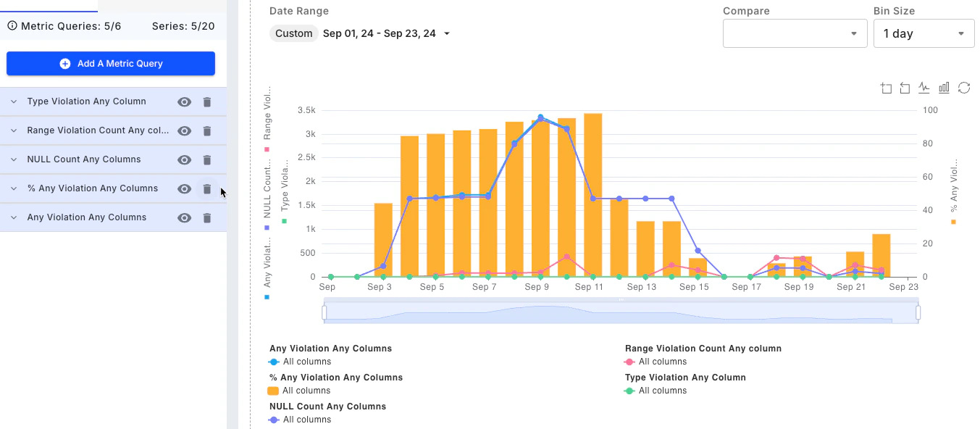The image size is (980, 429).
Task: Toggle Any Violation legend item All columns
Action: coord(300,362)
